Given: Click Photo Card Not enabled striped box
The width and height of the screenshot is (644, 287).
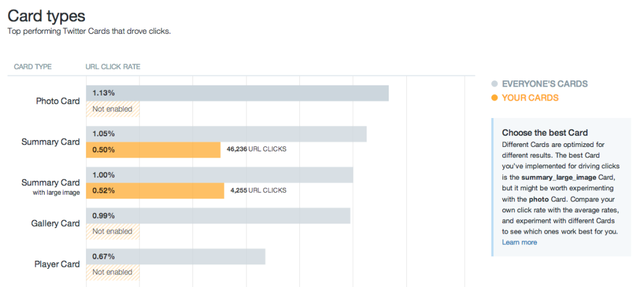Looking at the screenshot, I should [x=113, y=109].
